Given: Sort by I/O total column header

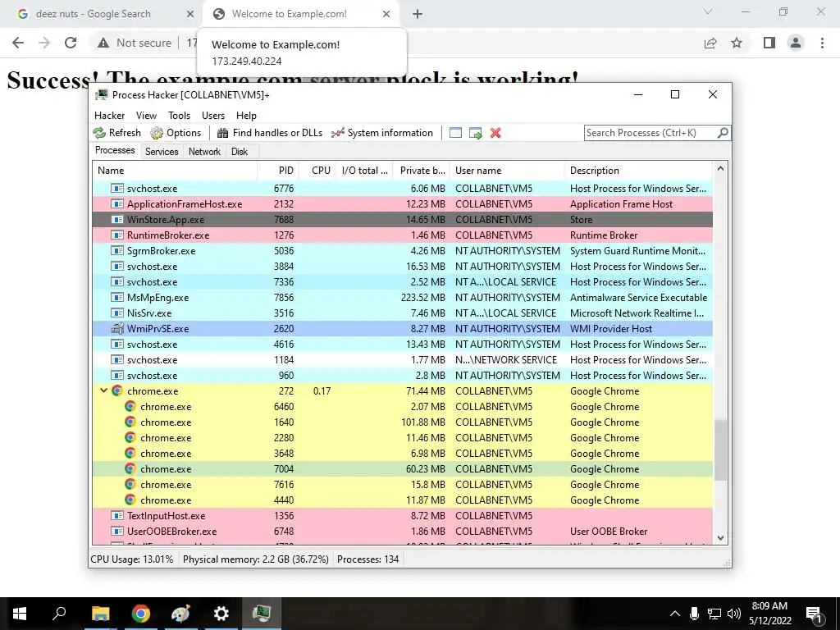Looking at the screenshot, I should click(x=364, y=171).
